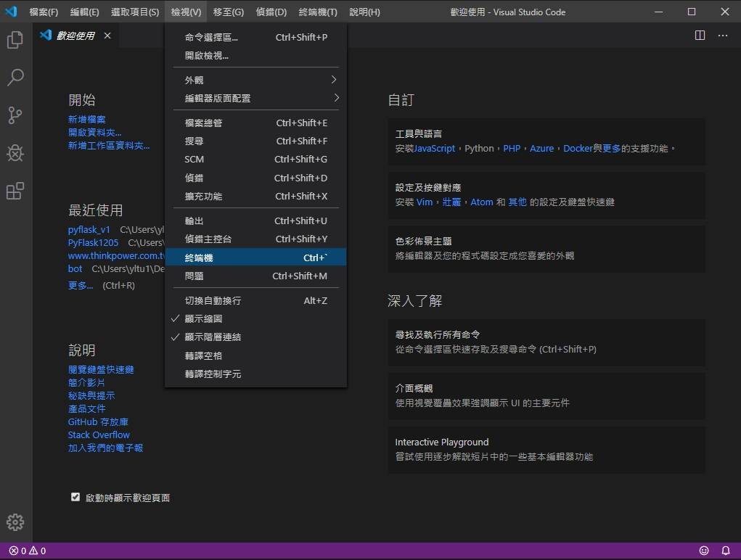Choose 偵錯 view menu entry
The image size is (741, 560).
click(255, 178)
